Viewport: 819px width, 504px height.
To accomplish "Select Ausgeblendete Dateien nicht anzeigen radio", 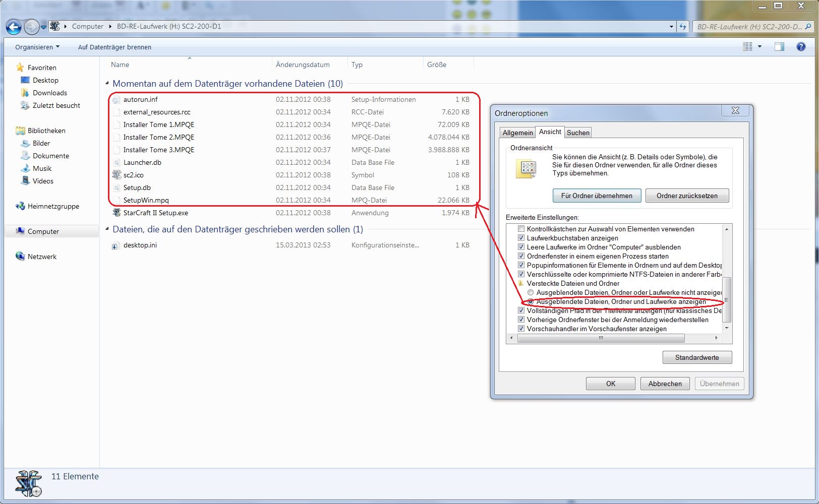I will [531, 292].
